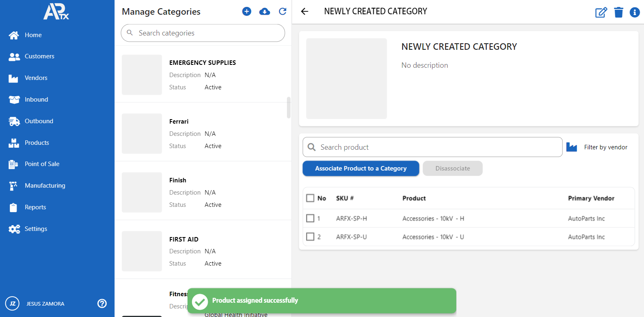644x317 pixels.
Task: Click the back arrow beside category title
Action: point(304,11)
